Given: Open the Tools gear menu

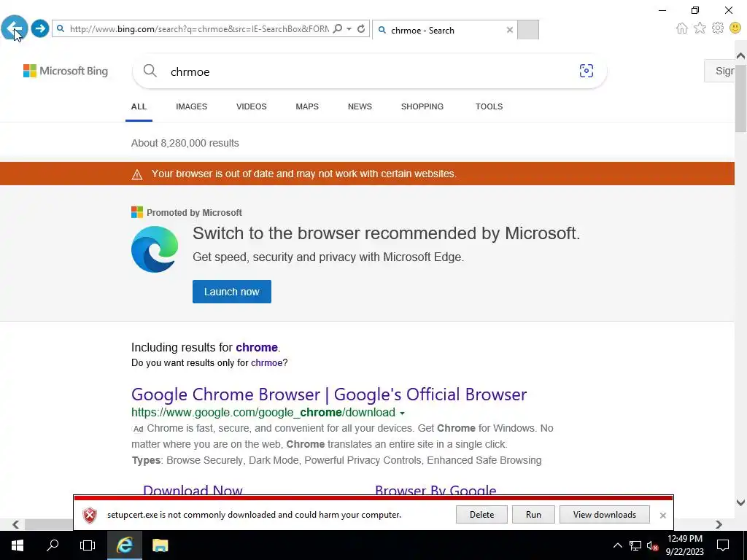Looking at the screenshot, I should [x=718, y=28].
